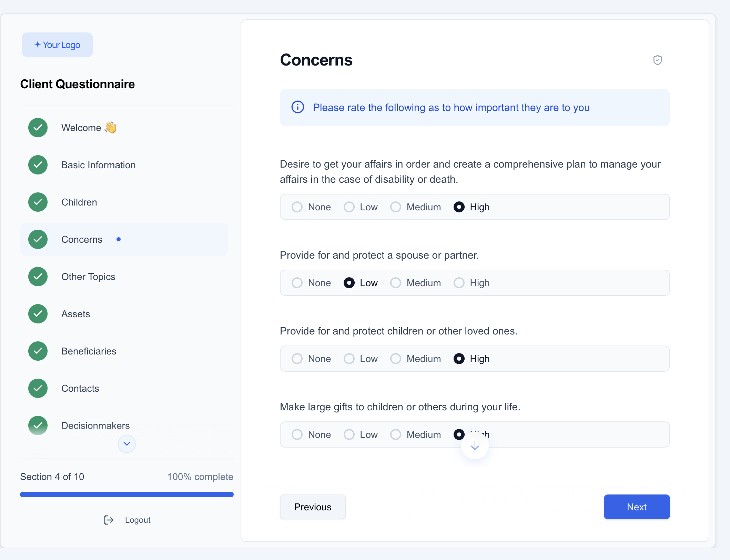This screenshot has height=560, width=730.
Task: Click the info icon in the blue banner
Action: pos(298,107)
